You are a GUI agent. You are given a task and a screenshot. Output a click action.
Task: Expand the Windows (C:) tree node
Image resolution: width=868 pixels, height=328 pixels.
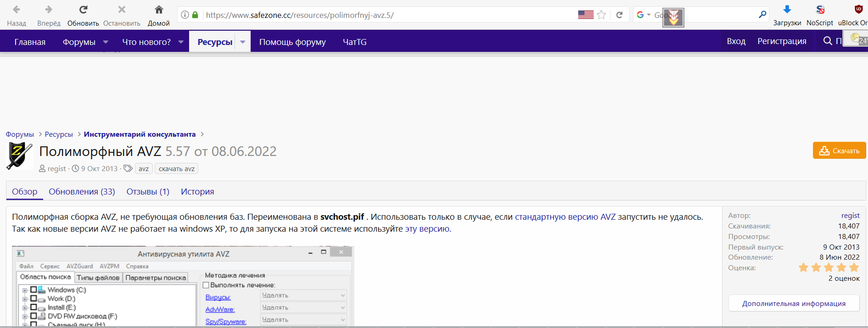point(25,290)
